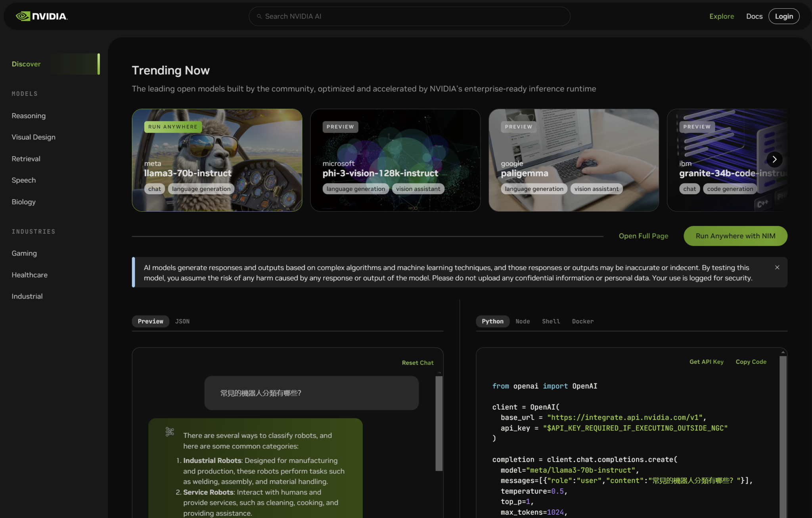The width and height of the screenshot is (812, 518).
Task: Open the Full Page link
Action: (643, 236)
